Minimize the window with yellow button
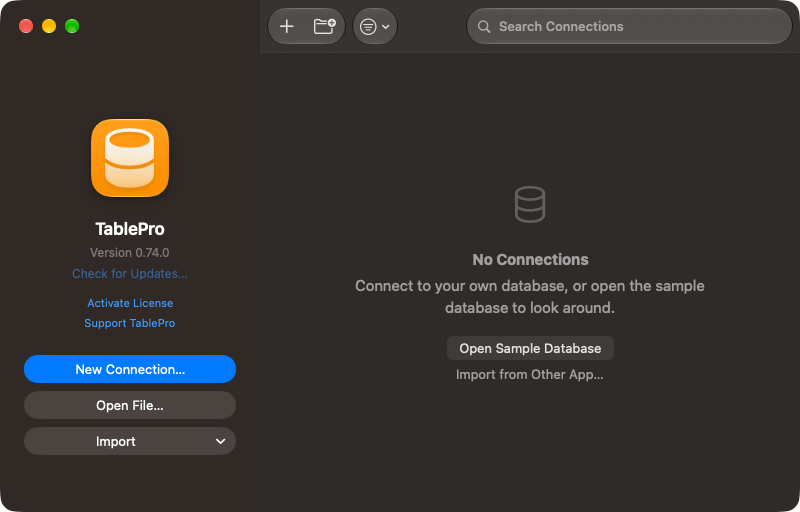Viewport: 800px width, 512px height. pos(49,26)
